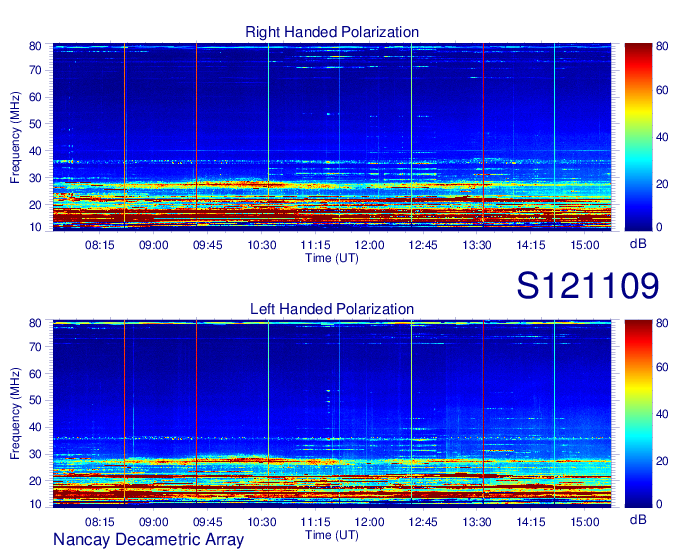Click 70 MHz frequency tick on Left Handed plot
This screenshot has height=552, width=680.
coord(35,346)
